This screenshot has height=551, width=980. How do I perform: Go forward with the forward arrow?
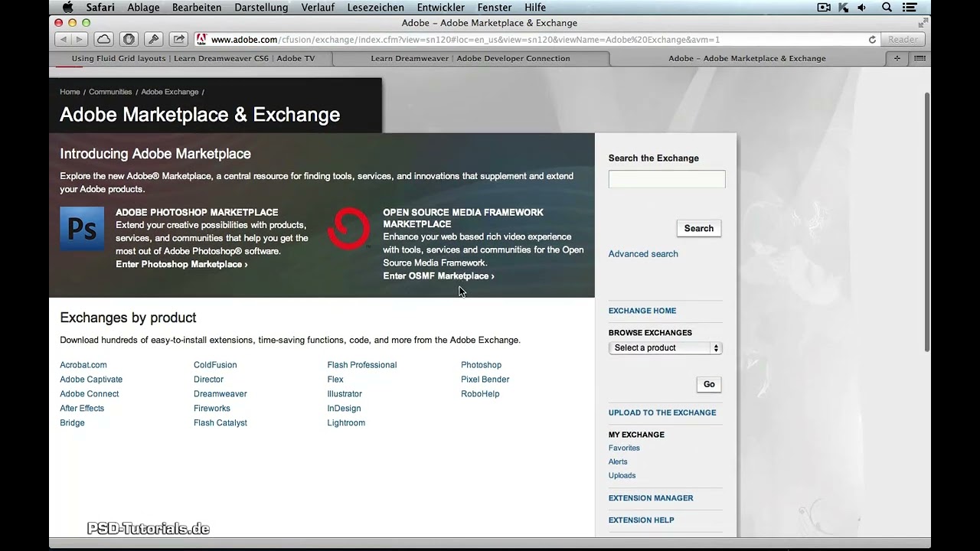[80, 39]
